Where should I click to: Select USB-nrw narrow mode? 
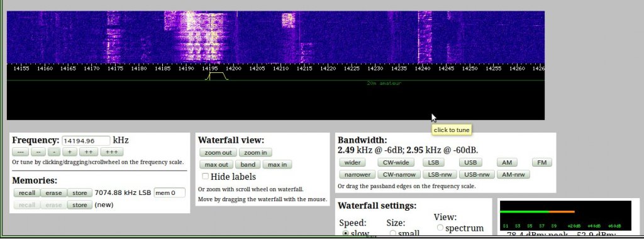tap(477, 174)
